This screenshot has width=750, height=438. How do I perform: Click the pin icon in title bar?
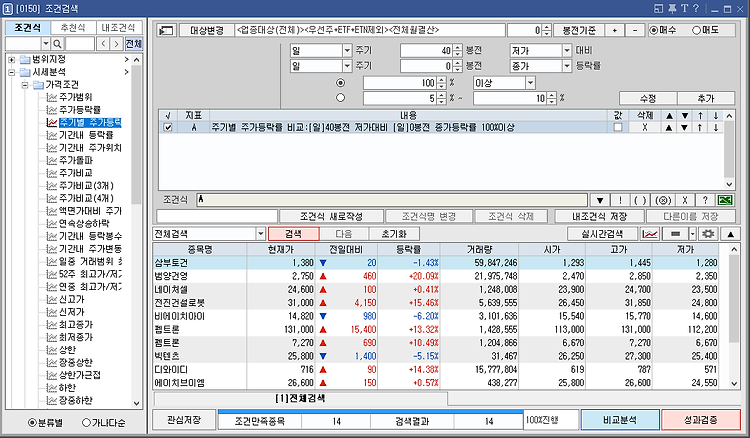(672, 9)
